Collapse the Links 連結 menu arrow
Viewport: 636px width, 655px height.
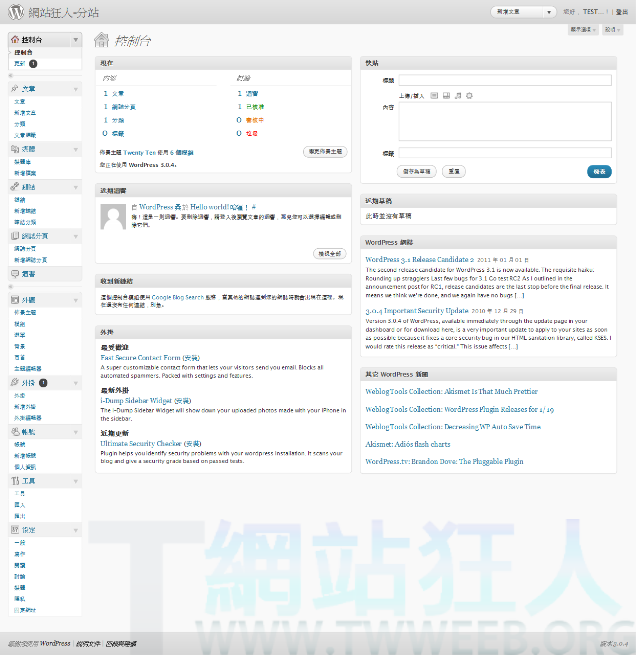[76, 187]
